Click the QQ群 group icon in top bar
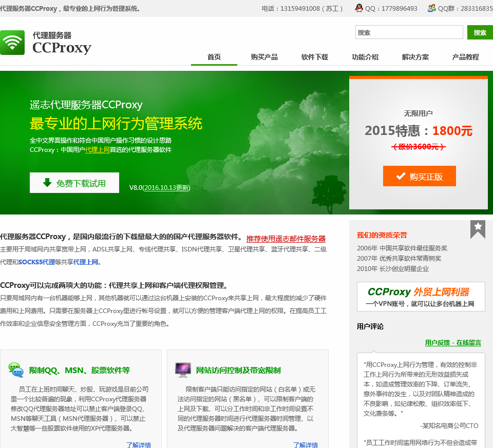This screenshot has height=448, width=493. click(432, 8)
